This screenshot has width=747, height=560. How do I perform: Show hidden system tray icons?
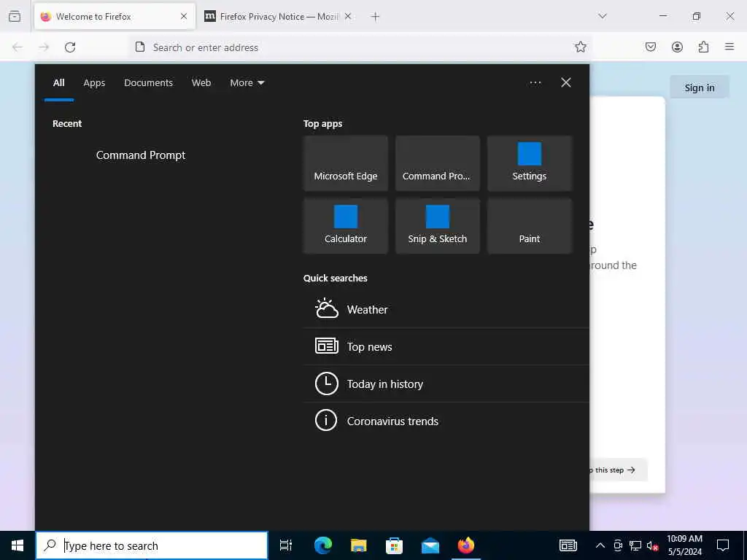coord(600,545)
